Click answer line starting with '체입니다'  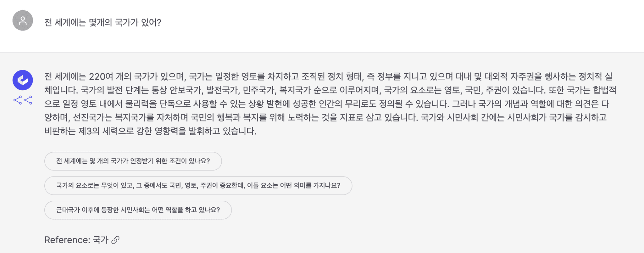pyautogui.click(x=330, y=90)
